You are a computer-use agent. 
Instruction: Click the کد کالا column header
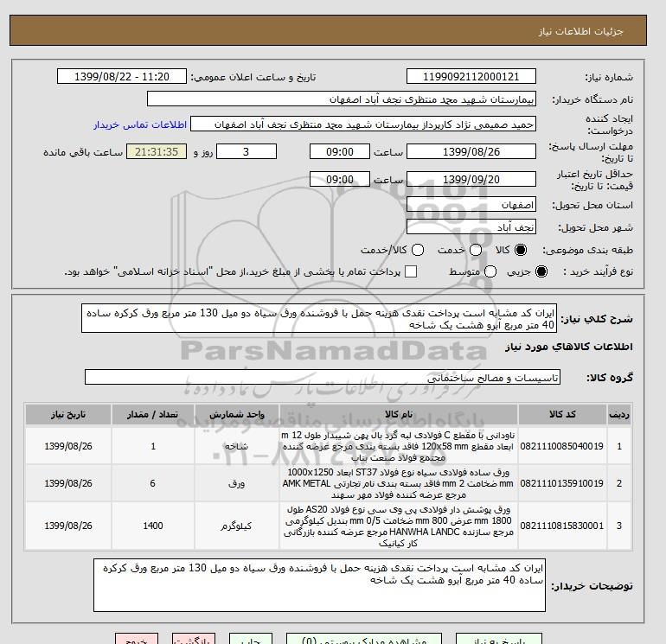click(562, 414)
